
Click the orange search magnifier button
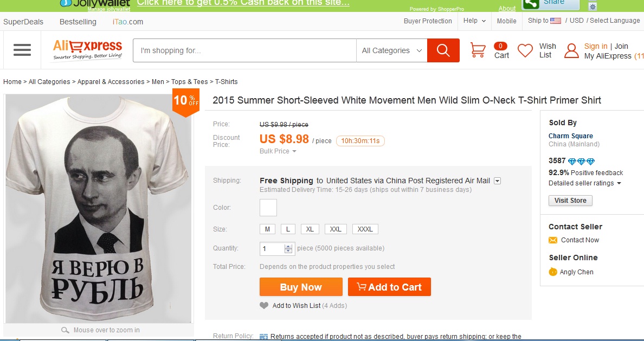443,50
